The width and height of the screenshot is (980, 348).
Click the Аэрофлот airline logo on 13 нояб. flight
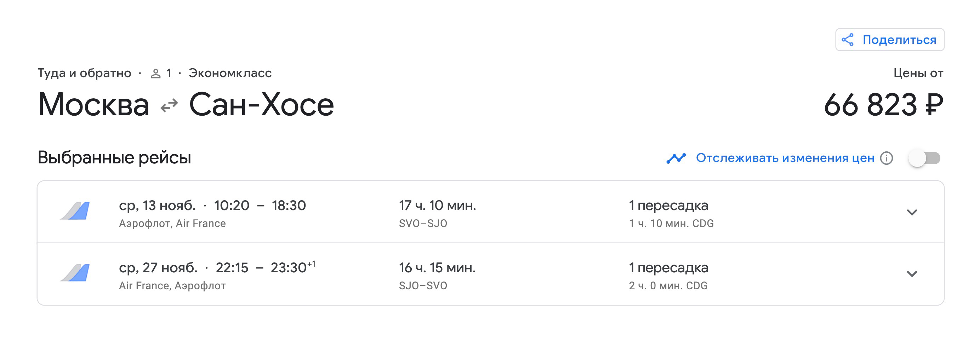75,211
